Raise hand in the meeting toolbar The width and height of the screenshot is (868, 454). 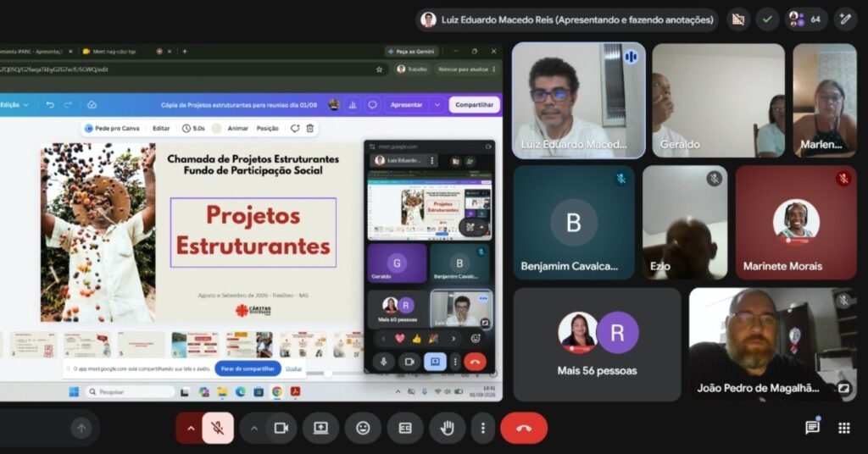tap(448, 428)
